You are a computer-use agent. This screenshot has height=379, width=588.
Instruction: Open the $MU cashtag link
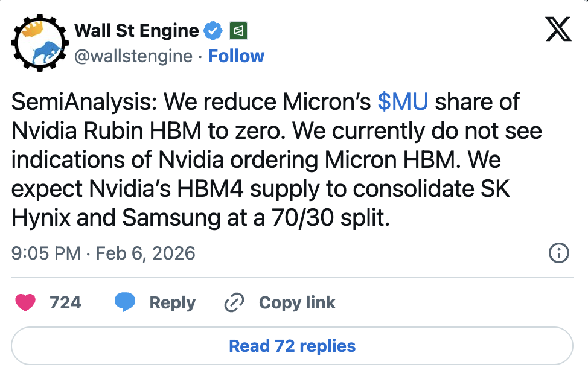click(x=403, y=102)
